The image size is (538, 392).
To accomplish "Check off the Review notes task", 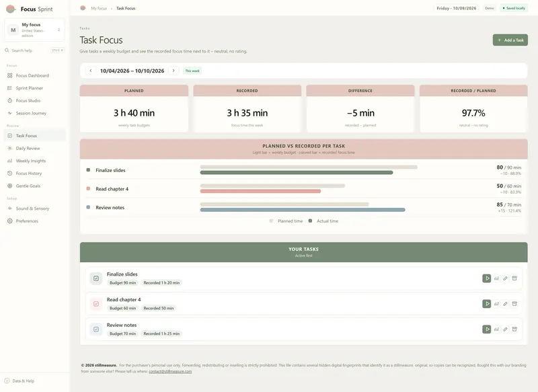I will click(96, 329).
